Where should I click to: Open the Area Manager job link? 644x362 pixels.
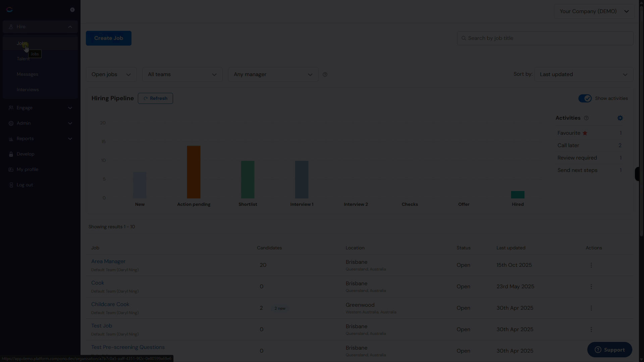pyautogui.click(x=108, y=261)
